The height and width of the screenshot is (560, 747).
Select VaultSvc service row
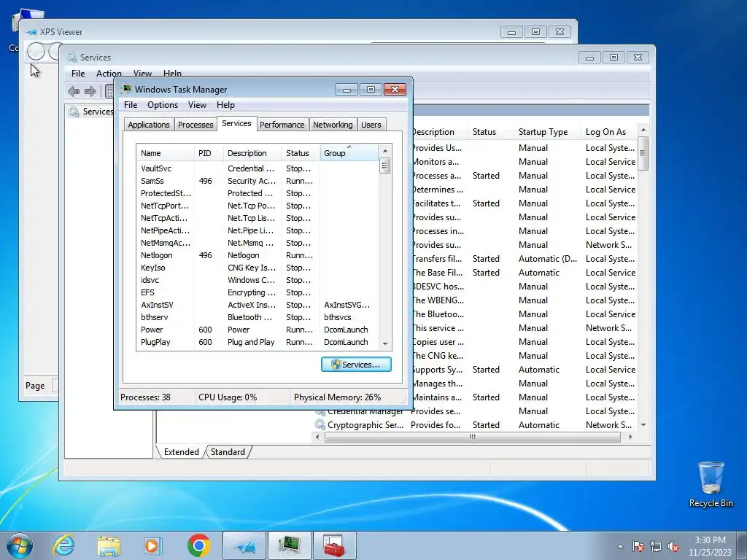click(x=258, y=168)
